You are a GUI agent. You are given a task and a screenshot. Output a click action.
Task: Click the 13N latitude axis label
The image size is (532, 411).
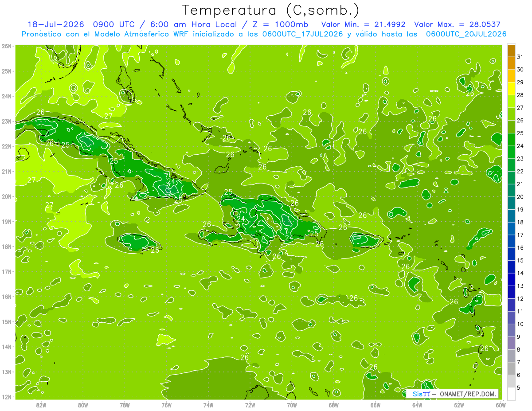tap(7, 372)
